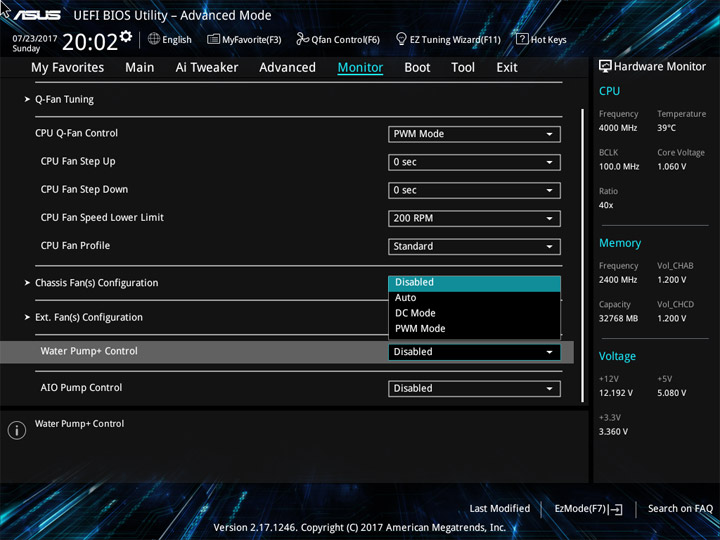Open the CPU Fan Profile dropdown
720x540 pixels.
point(474,246)
